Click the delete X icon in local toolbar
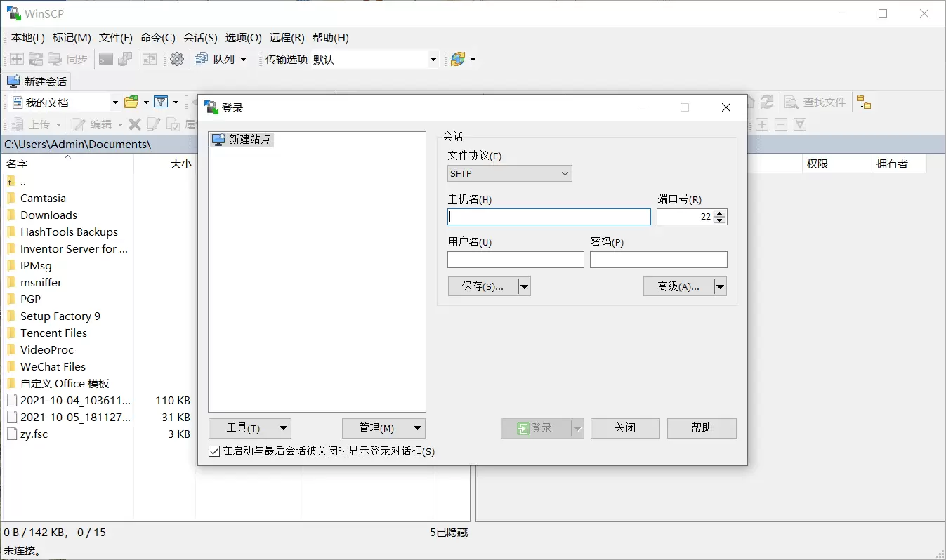Screen dimensions: 946x560 click(x=135, y=124)
